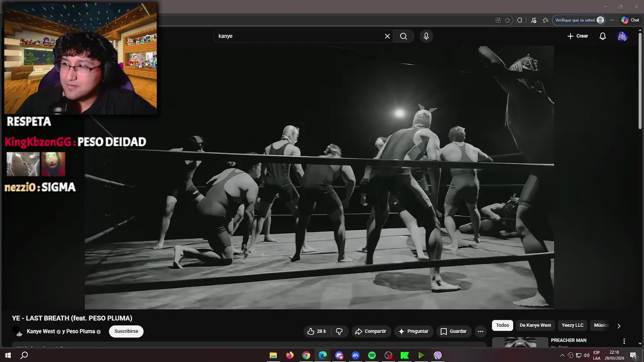This screenshot has width=644, height=362.
Task: Open the YouTube account avatar menu
Action: click(x=622, y=36)
